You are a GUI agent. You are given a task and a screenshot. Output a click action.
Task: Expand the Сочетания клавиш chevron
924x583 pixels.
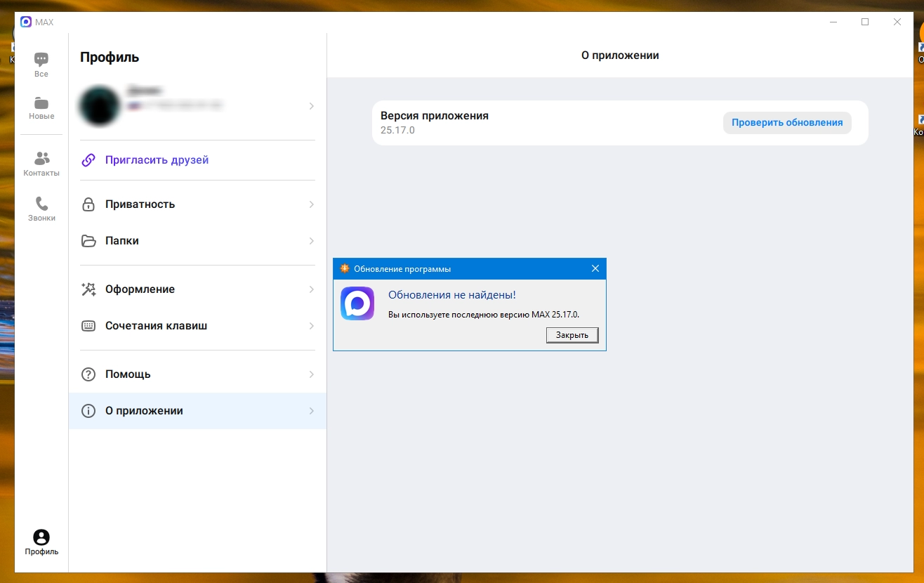pos(311,326)
